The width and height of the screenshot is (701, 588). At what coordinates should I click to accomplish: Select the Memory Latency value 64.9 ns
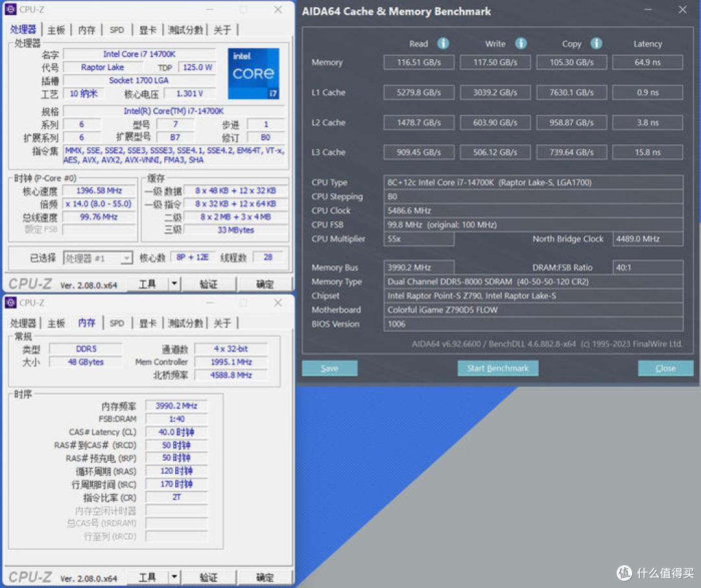click(x=647, y=62)
